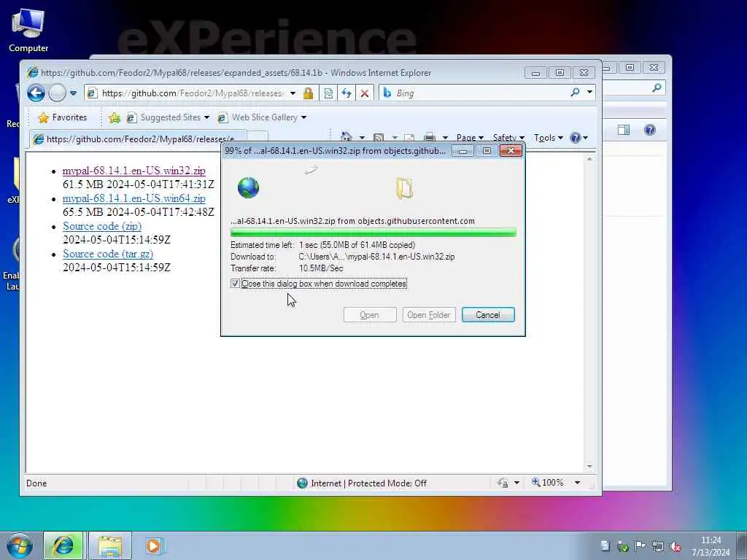Open the privacy icon dropdown in status bar
747x560 pixels.
tap(516, 483)
